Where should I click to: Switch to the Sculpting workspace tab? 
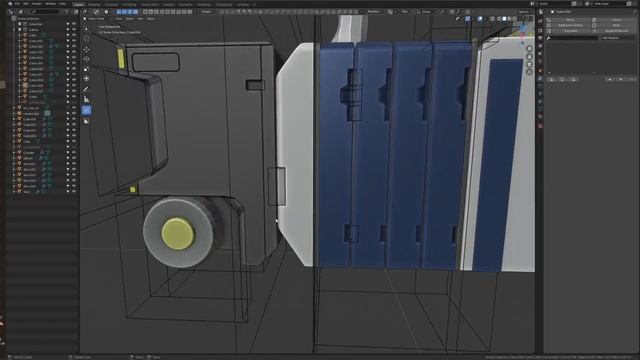111,4
